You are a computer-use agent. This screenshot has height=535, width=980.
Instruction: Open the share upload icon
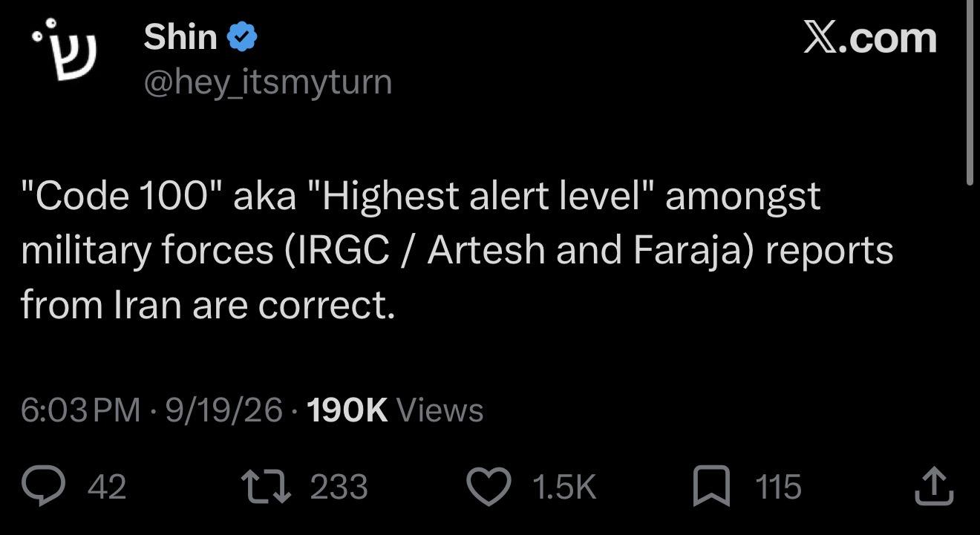(935, 486)
